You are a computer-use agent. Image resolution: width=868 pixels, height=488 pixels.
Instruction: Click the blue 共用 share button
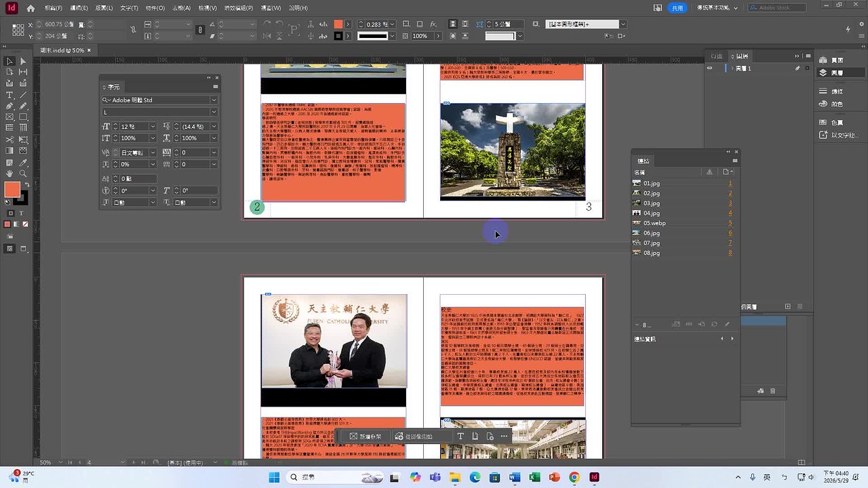pos(677,8)
